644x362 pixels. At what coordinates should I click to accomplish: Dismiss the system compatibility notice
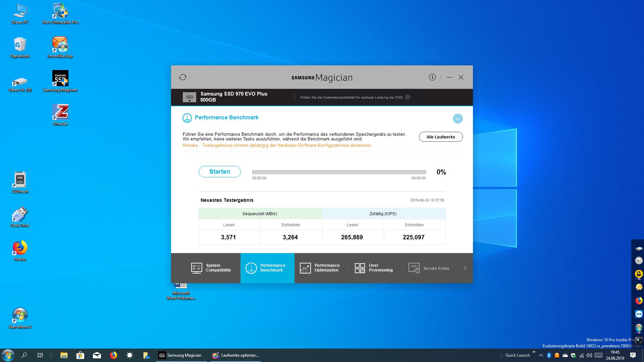(408, 97)
